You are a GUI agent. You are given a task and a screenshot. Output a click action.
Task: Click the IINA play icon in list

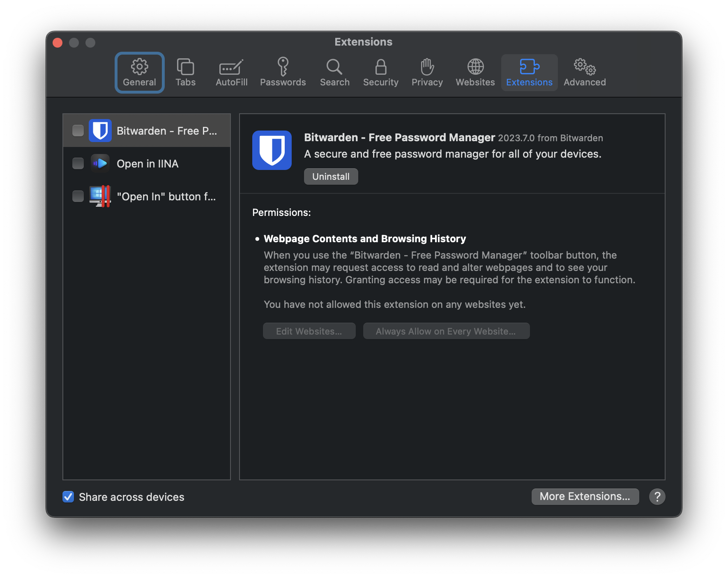click(x=100, y=163)
